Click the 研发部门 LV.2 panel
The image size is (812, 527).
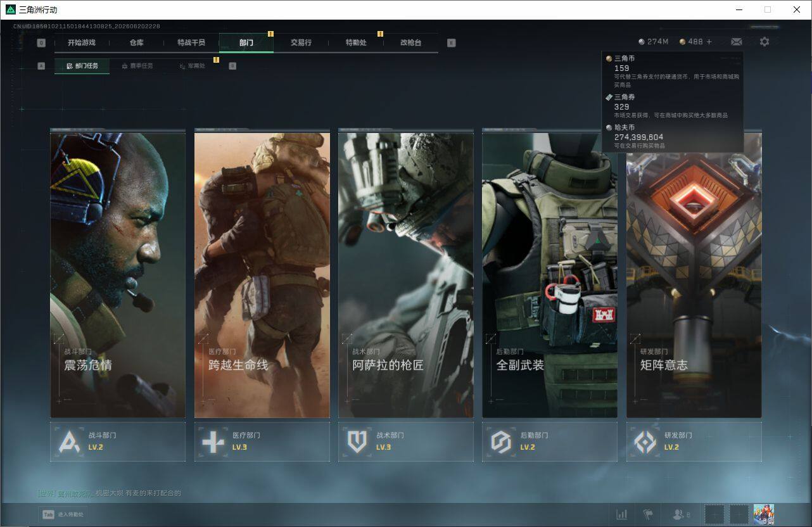(694, 441)
